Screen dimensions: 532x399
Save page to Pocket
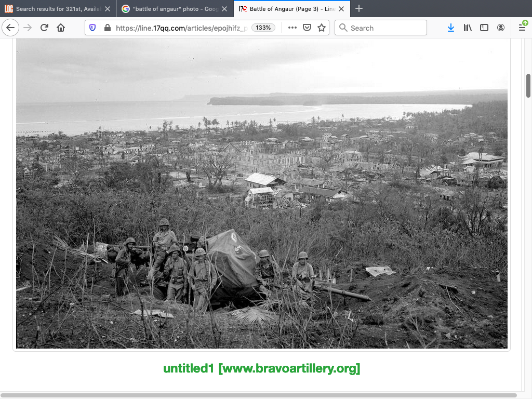point(307,28)
